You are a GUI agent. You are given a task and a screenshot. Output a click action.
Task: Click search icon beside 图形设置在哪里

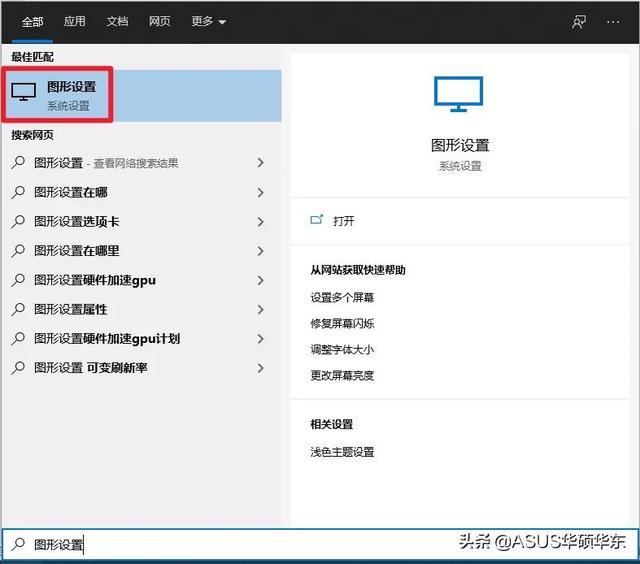(18, 251)
